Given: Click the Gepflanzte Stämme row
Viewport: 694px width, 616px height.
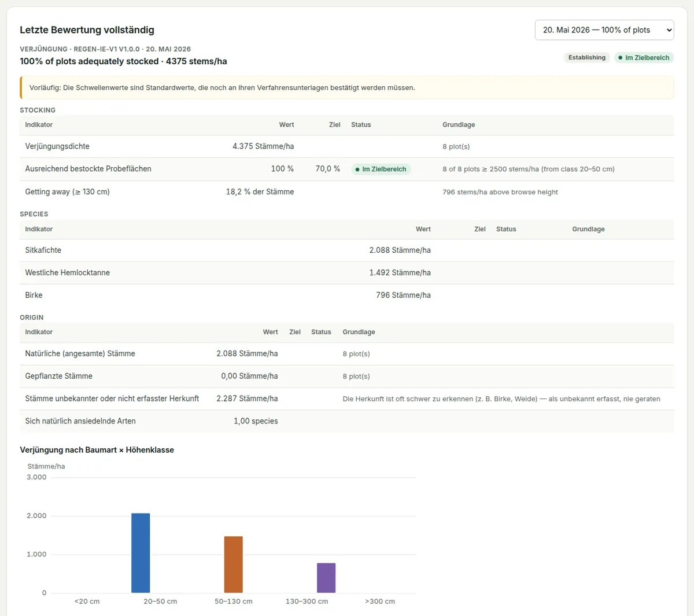Looking at the screenshot, I should tap(347, 377).
